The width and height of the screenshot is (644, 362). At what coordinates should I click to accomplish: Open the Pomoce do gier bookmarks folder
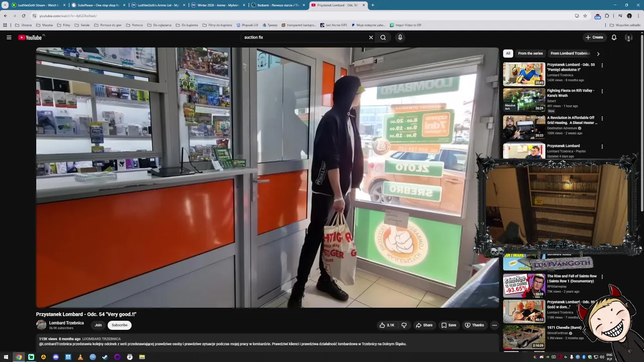click(108, 25)
